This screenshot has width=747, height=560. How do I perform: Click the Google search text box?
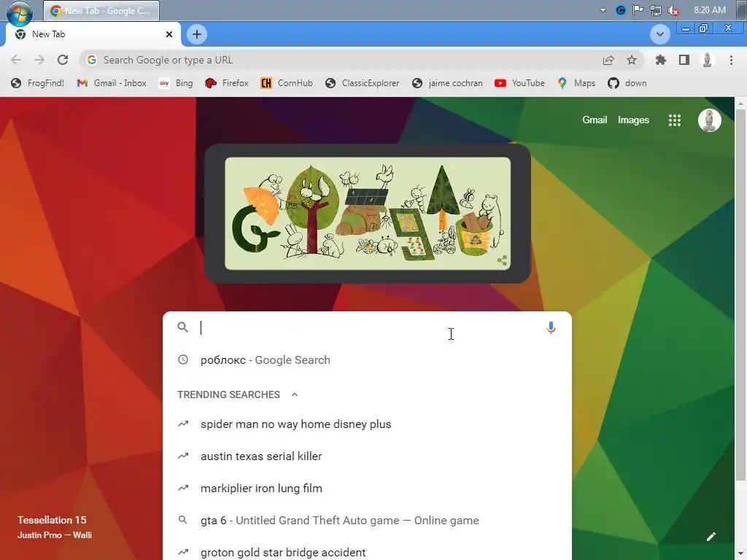(367, 327)
